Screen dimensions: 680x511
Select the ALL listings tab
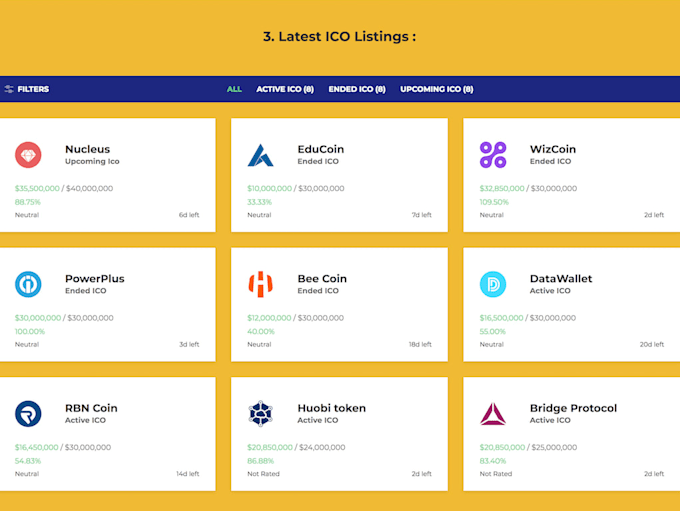234,89
